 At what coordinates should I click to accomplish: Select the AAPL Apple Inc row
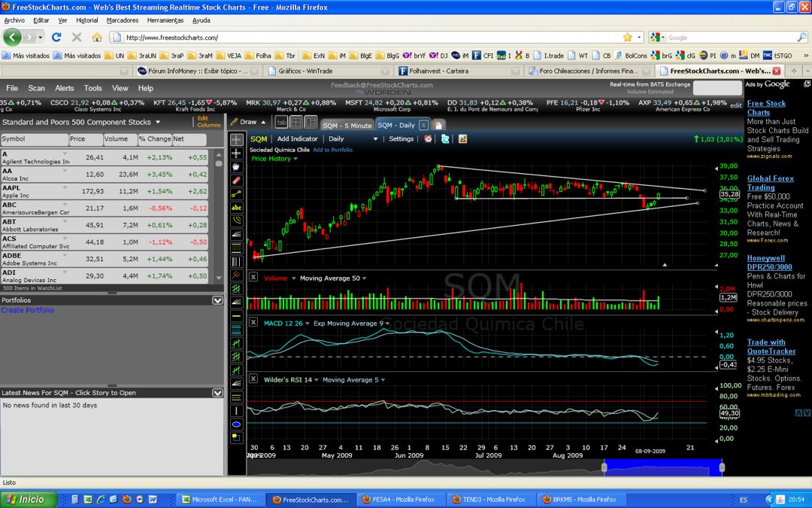[105, 191]
